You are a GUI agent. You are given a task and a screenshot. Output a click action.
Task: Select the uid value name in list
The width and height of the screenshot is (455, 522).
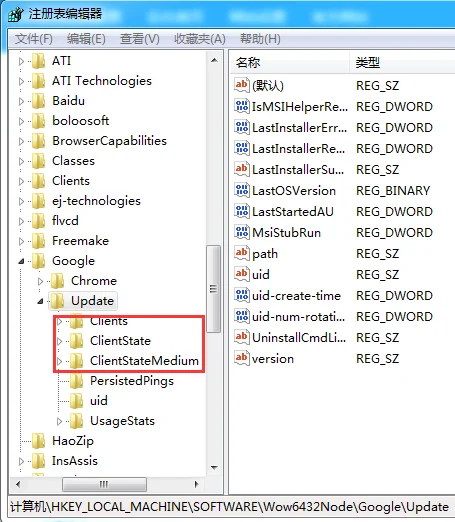point(261,274)
